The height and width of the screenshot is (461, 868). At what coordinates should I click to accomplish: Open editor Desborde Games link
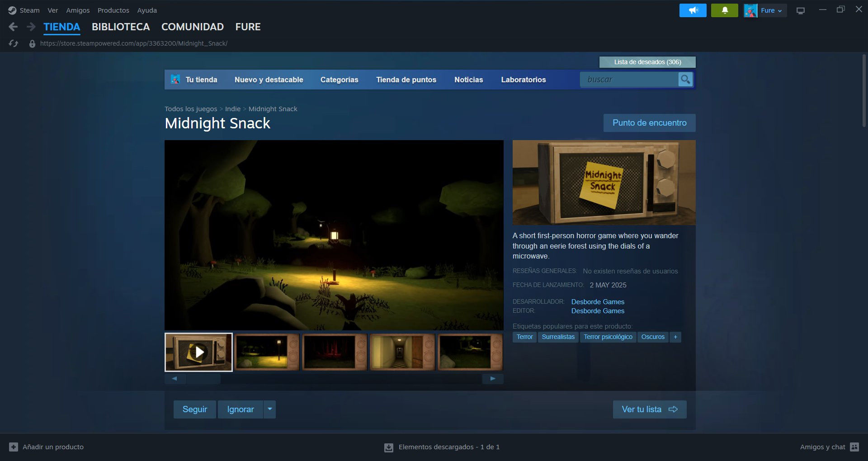pos(598,311)
